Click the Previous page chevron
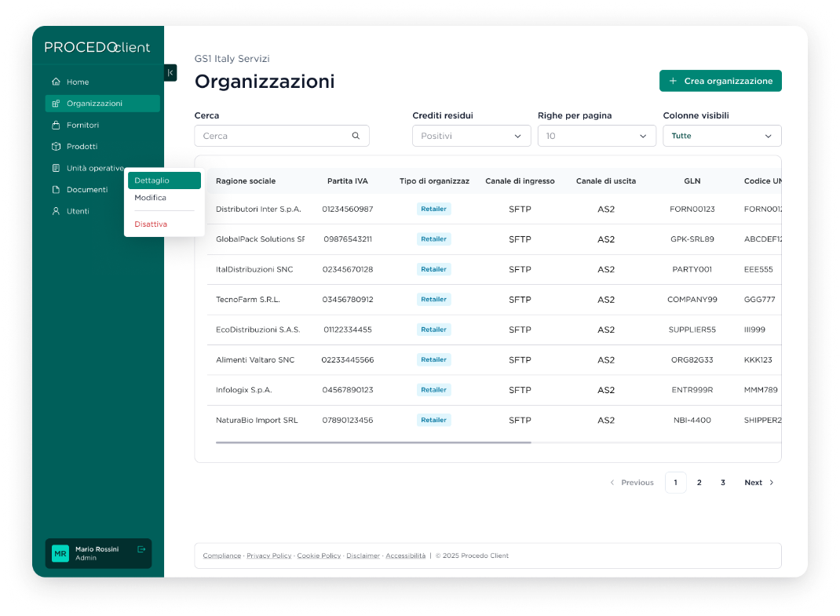 pos(612,483)
